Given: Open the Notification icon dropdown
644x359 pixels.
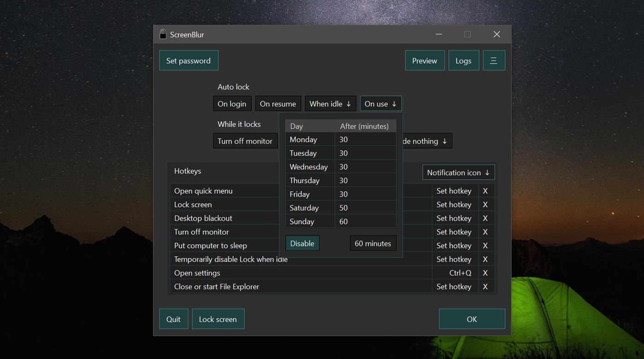Looking at the screenshot, I should pos(458,172).
